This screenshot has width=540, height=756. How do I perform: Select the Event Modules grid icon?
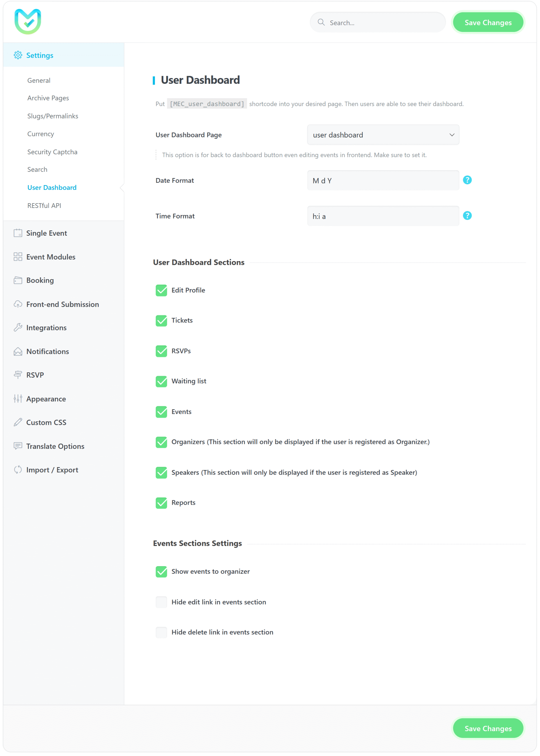18,257
